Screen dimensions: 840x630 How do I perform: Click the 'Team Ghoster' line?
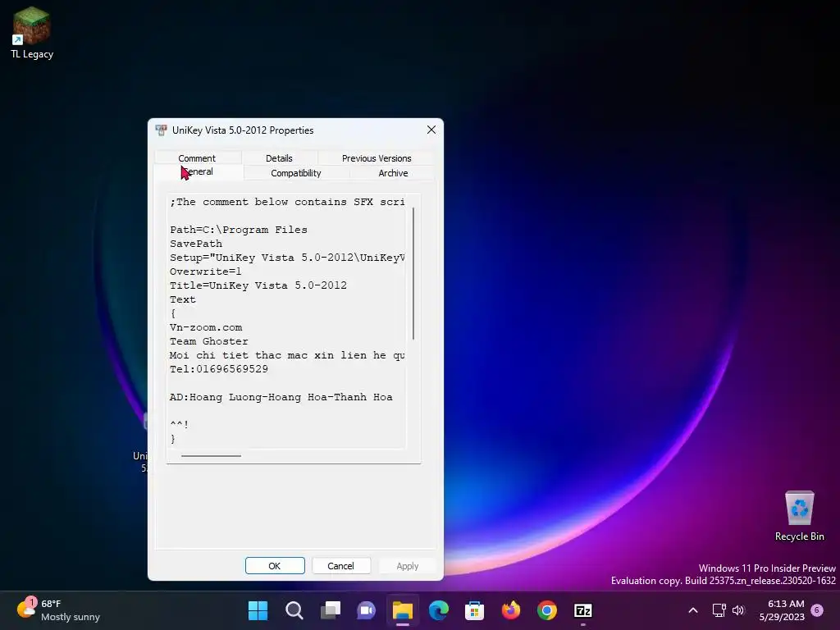(209, 341)
